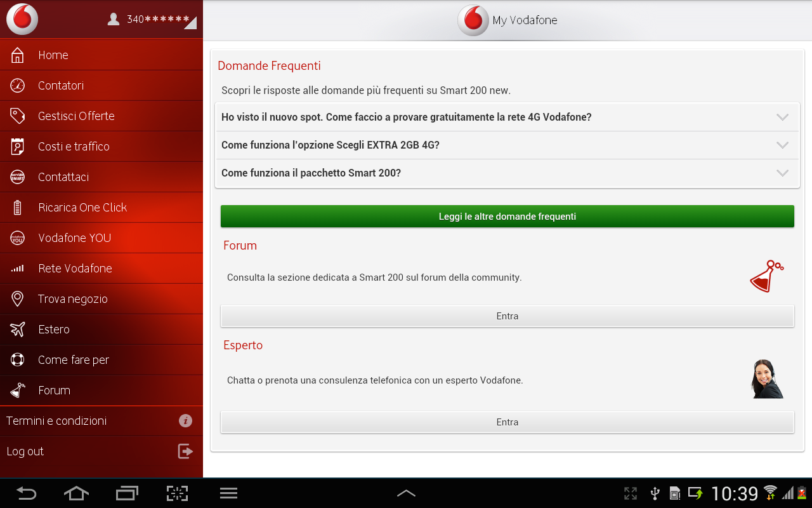Go to Gestisci Offerte

pos(101,116)
